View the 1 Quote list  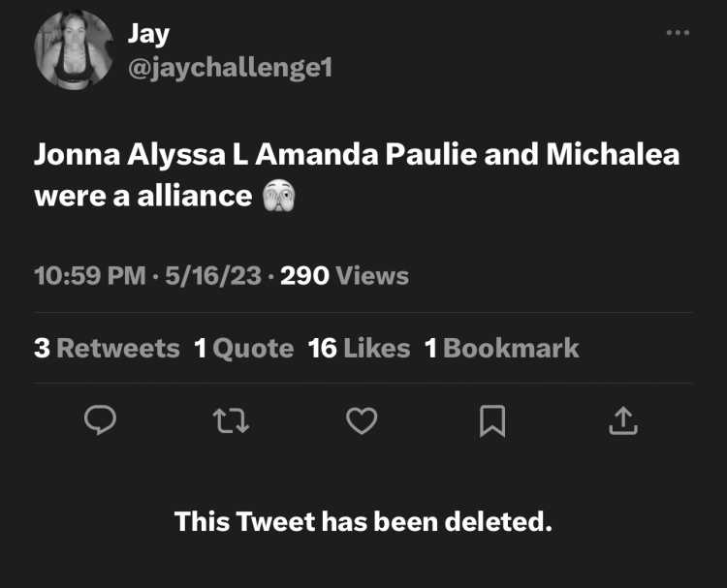click(x=244, y=348)
